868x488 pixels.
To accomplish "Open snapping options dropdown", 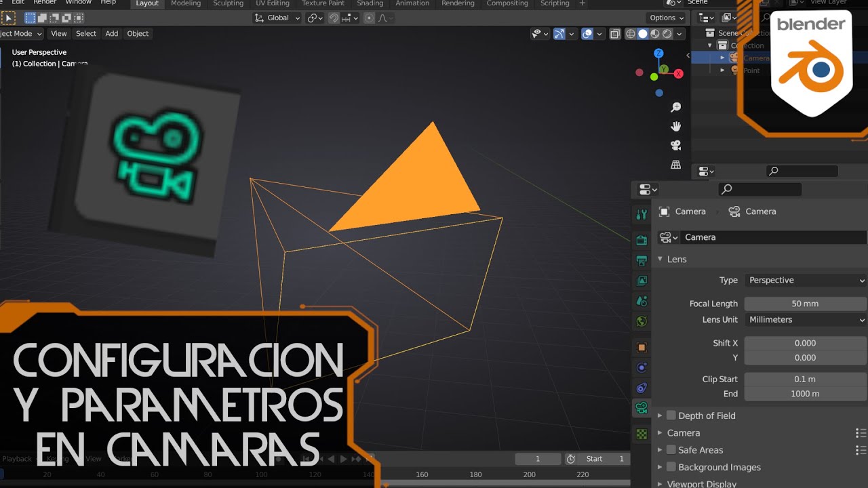I will [350, 18].
